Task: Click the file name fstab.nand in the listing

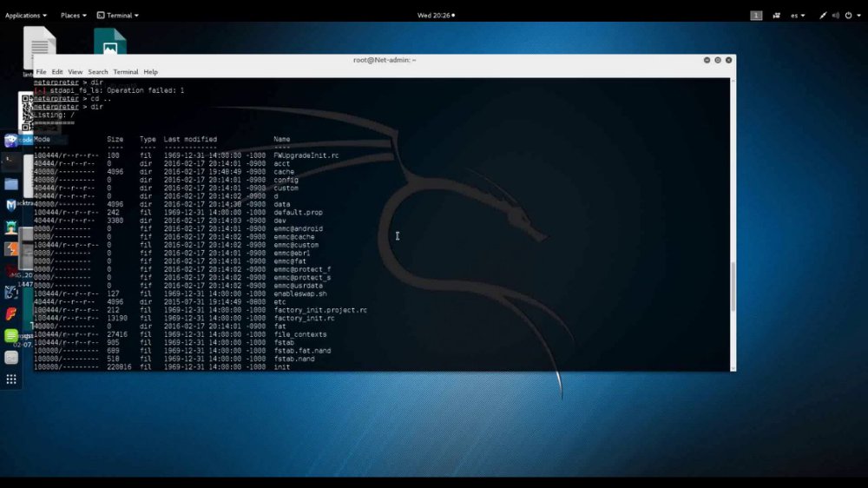Action: click(x=294, y=359)
